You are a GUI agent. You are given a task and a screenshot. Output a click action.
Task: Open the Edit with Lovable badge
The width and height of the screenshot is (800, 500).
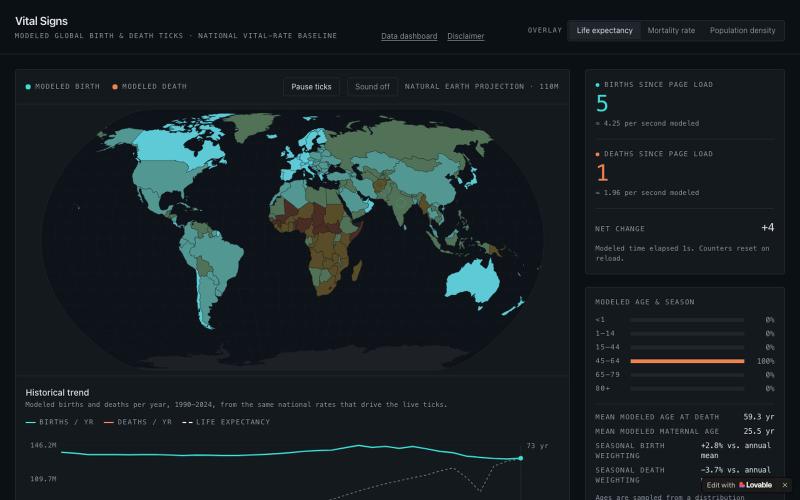739,485
